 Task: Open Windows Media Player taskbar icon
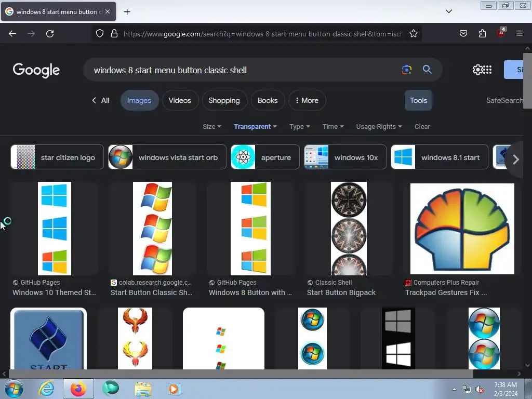pyautogui.click(x=175, y=389)
